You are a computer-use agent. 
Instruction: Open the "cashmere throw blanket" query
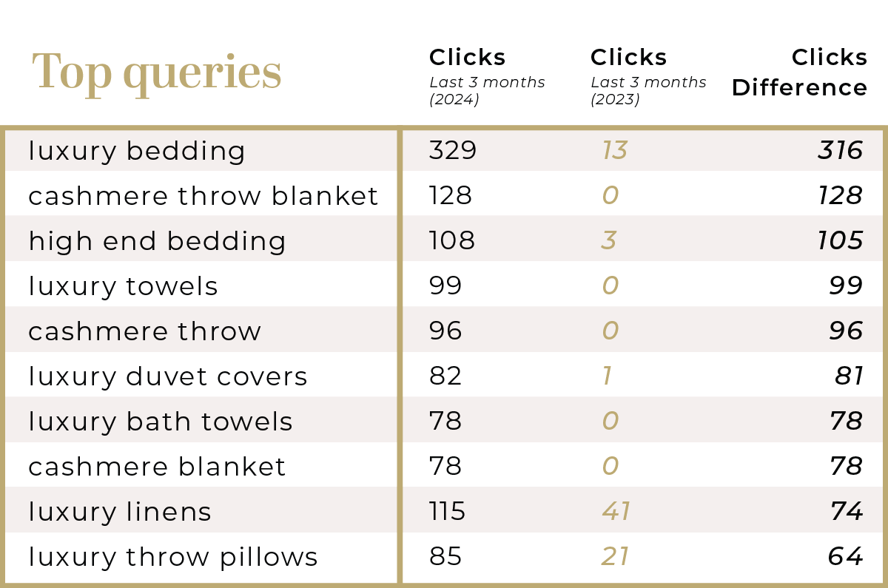203,196
